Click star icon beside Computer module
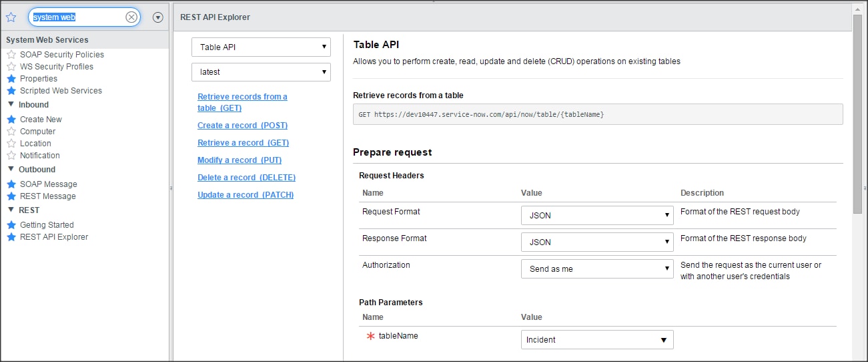 (11, 132)
